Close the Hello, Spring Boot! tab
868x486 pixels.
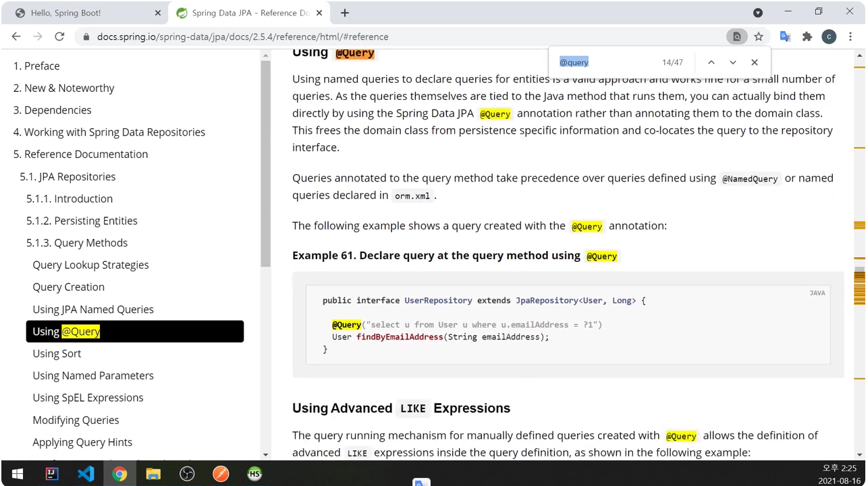(x=158, y=13)
